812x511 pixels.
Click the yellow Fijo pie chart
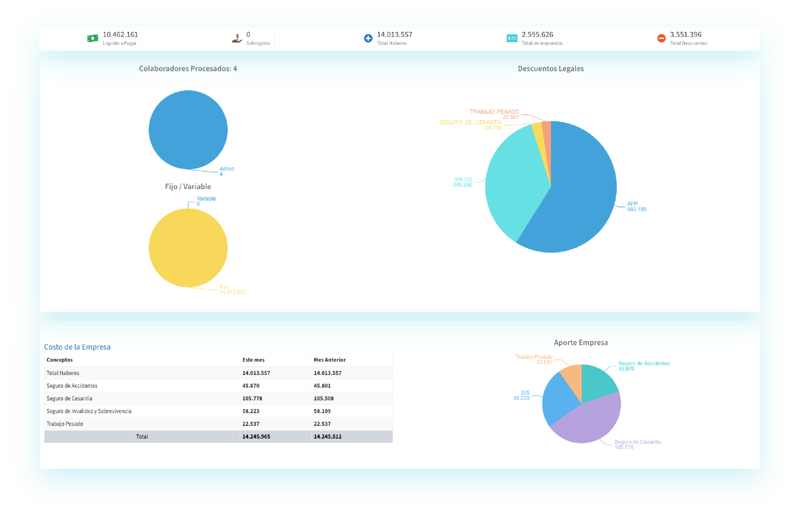pos(188,248)
